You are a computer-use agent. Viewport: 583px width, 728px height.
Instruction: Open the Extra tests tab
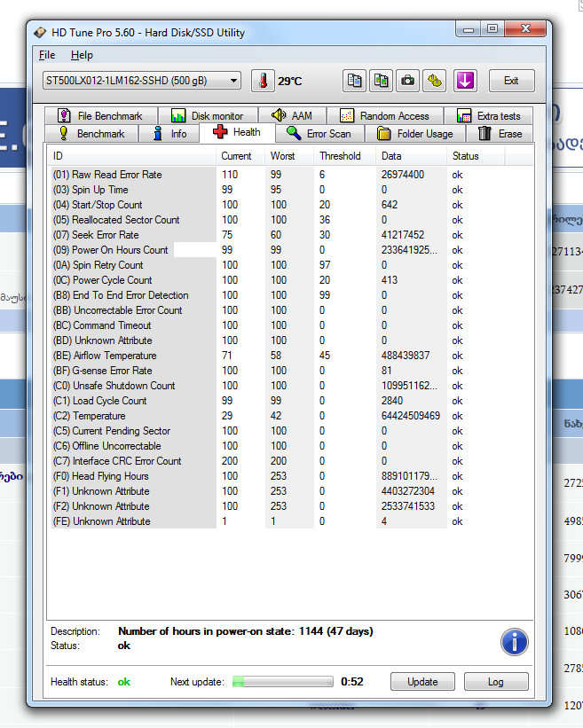(x=488, y=115)
